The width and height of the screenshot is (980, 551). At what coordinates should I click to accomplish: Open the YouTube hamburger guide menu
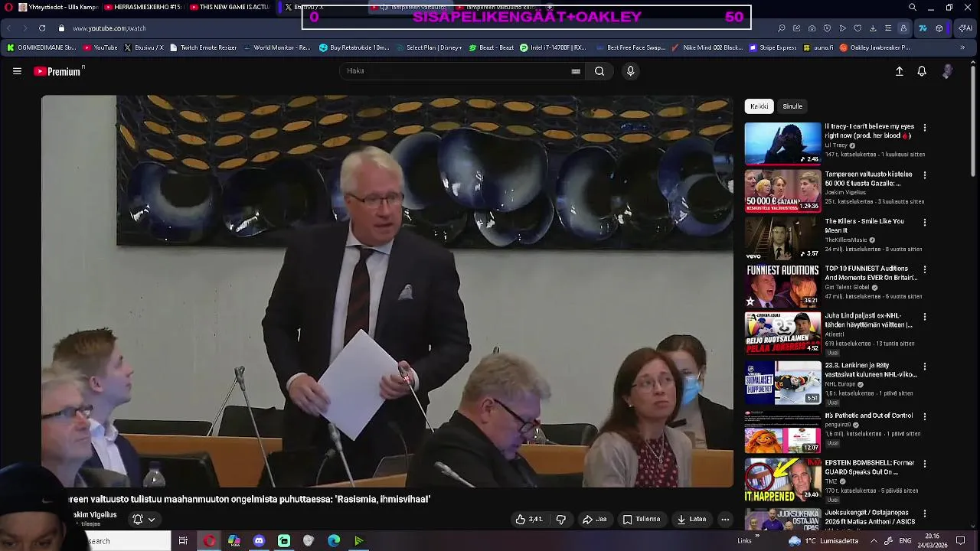17,71
